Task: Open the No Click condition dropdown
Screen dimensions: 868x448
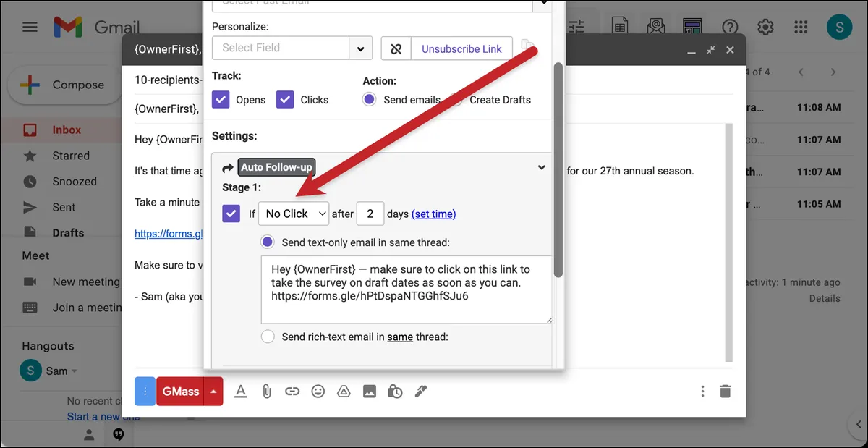Action: 294,214
